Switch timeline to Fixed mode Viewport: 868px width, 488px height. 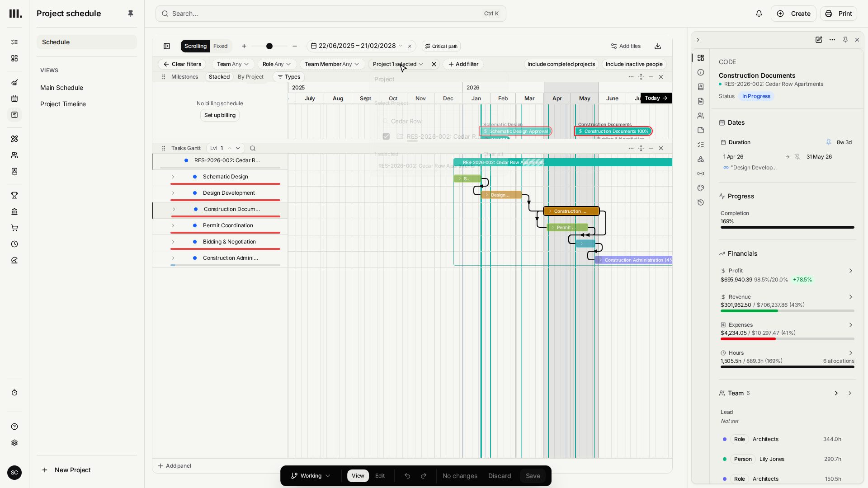221,46
